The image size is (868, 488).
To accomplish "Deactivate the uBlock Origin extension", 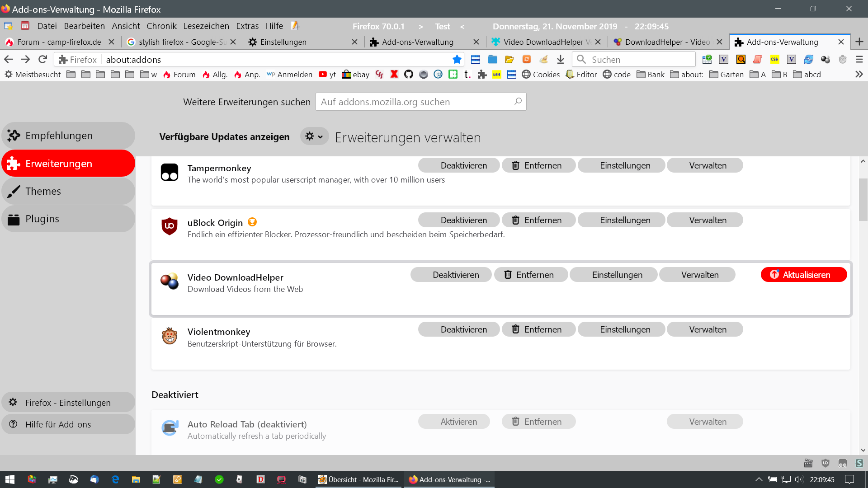I will tap(459, 220).
